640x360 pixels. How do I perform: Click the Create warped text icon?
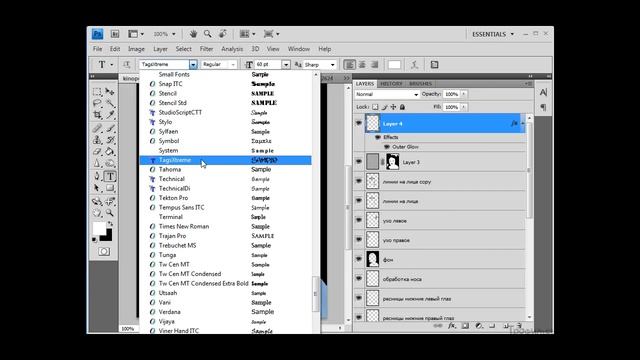click(414, 64)
